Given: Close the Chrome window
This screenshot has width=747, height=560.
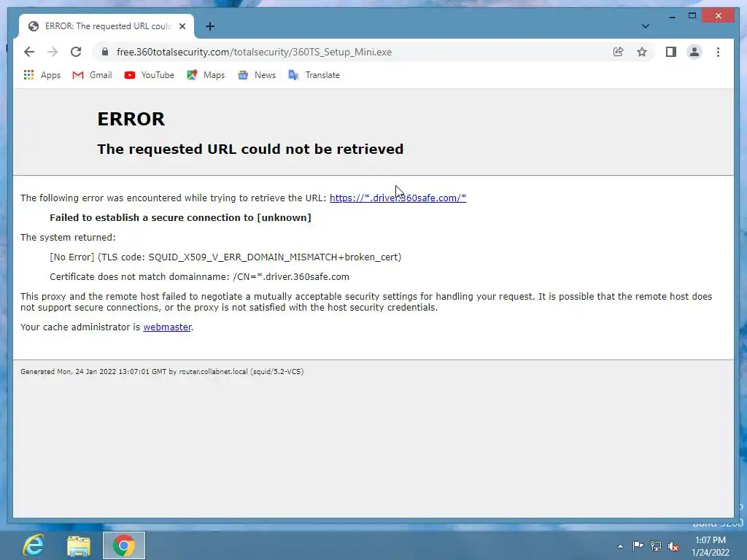Looking at the screenshot, I should point(719,16).
